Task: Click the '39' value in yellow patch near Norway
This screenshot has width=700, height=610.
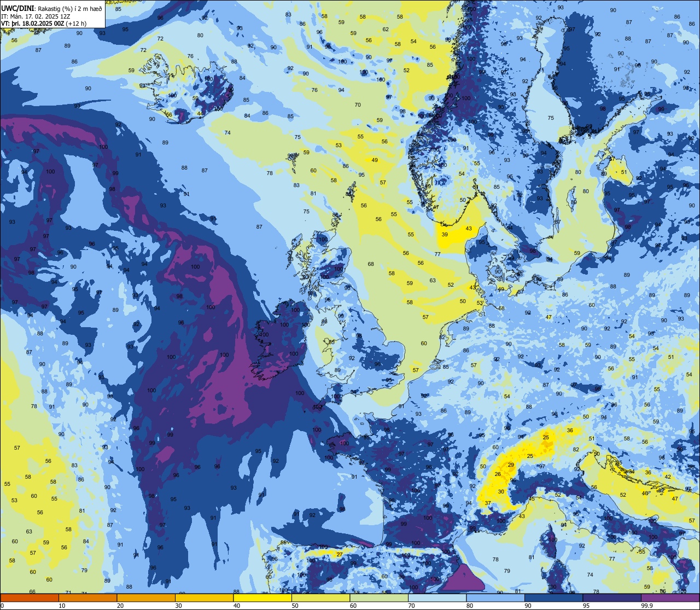Action: coord(445,235)
